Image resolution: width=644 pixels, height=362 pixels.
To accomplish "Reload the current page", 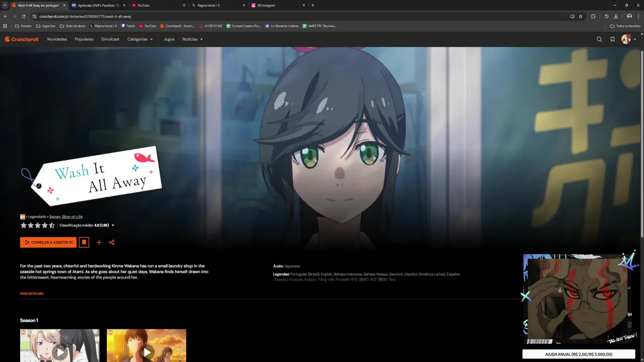I will tap(23, 16).
